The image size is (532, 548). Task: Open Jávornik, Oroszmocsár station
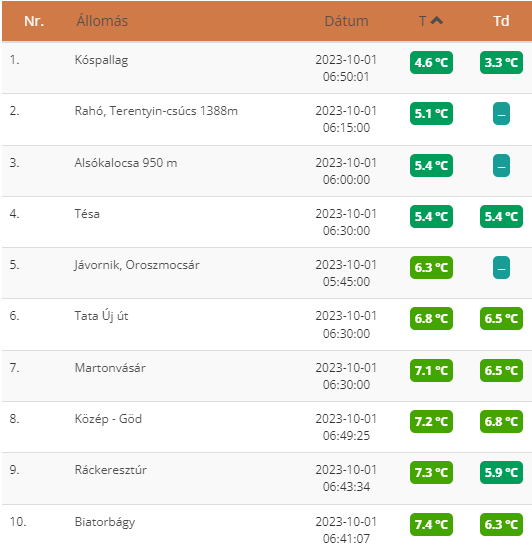pos(137,265)
